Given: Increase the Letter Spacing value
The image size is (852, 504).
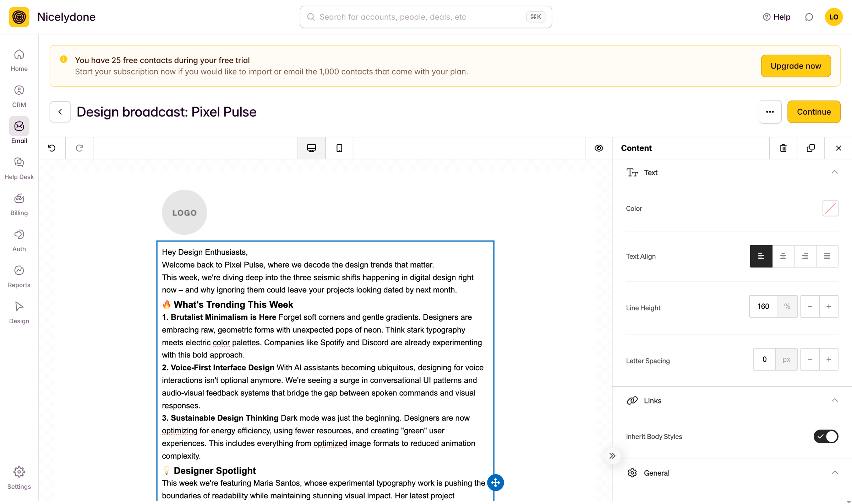Looking at the screenshot, I should click(x=829, y=360).
